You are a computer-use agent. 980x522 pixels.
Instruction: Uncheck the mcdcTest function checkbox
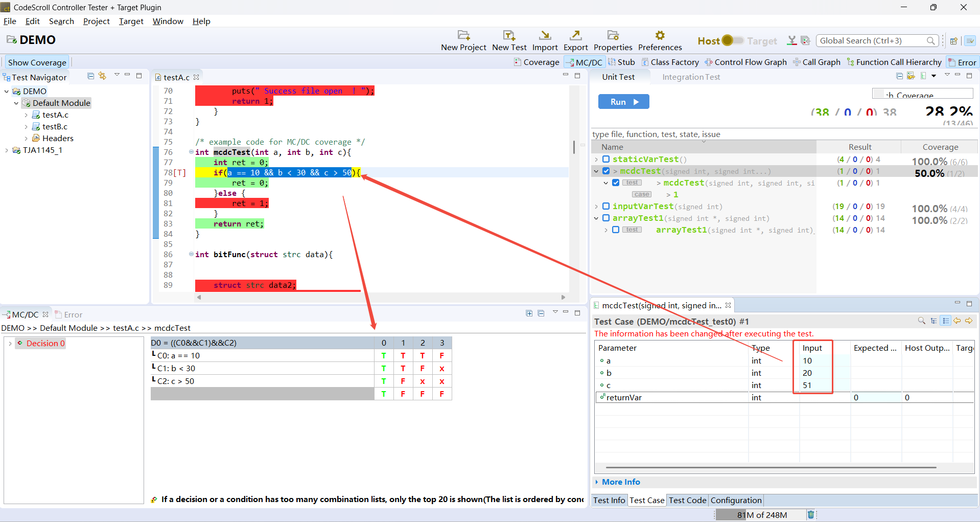pyautogui.click(x=606, y=171)
